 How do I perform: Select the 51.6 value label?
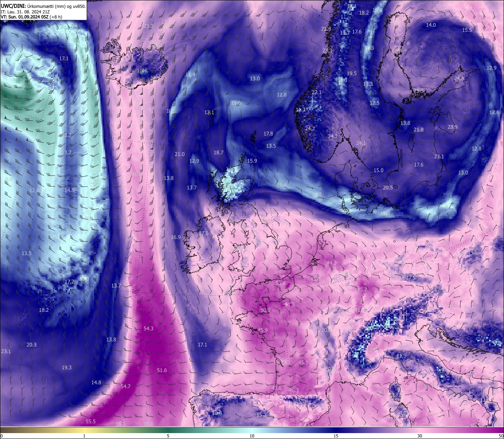(x=162, y=370)
